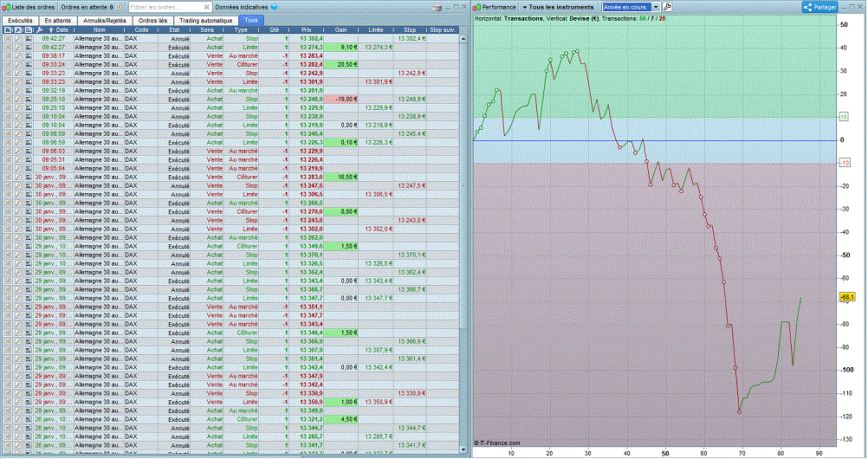Open the Annulés/Rejetés tab
Image resolution: width=868 pixels, height=459 pixels.
tap(105, 21)
